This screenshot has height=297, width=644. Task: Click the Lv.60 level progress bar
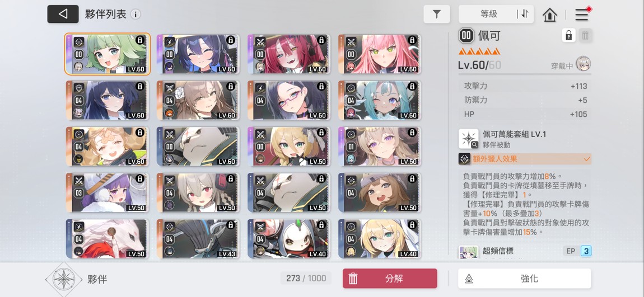tap(525, 74)
